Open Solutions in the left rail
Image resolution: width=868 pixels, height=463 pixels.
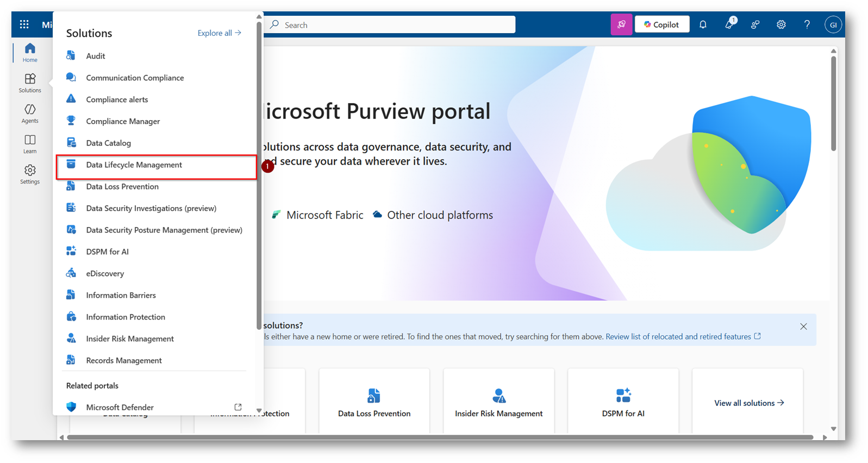(30, 83)
